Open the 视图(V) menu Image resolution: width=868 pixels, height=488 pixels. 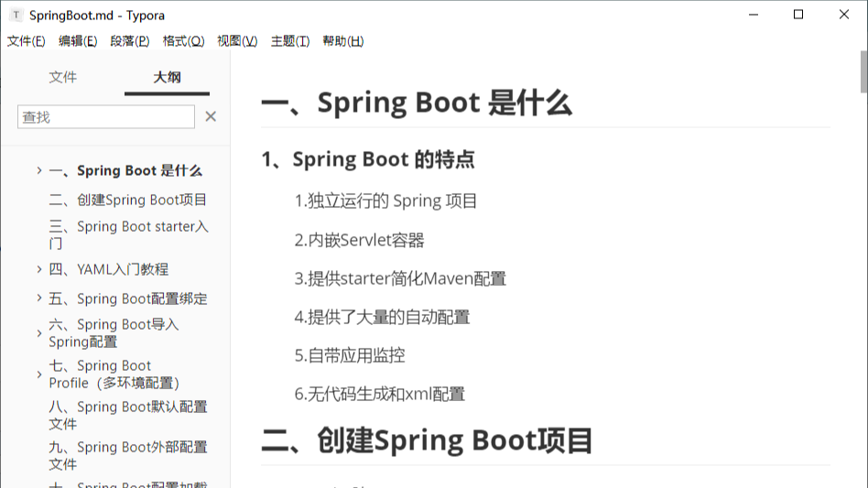point(237,41)
